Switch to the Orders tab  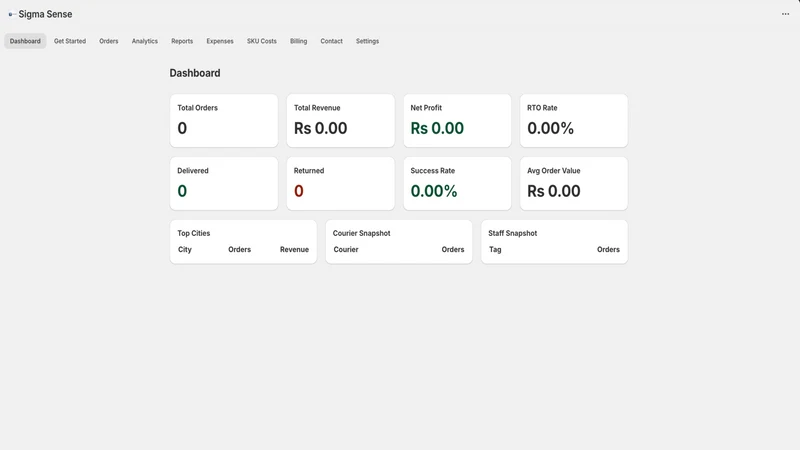109,41
